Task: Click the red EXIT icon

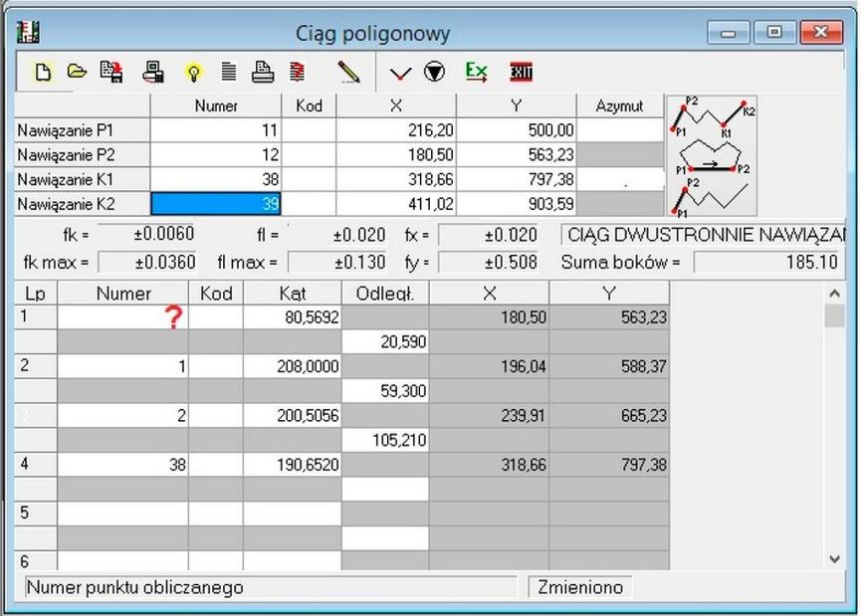Action: coord(521,73)
